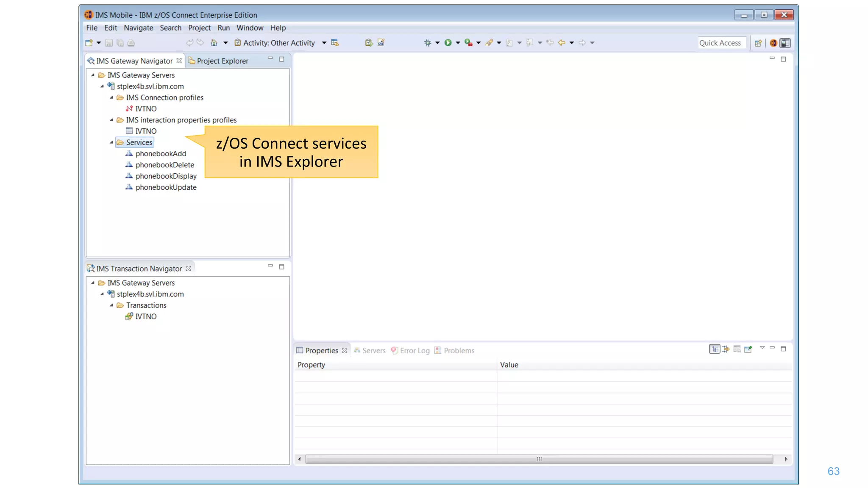Viewport: 868px width, 488px height.
Task: Select the phonebookAdd service
Action: (x=156, y=154)
